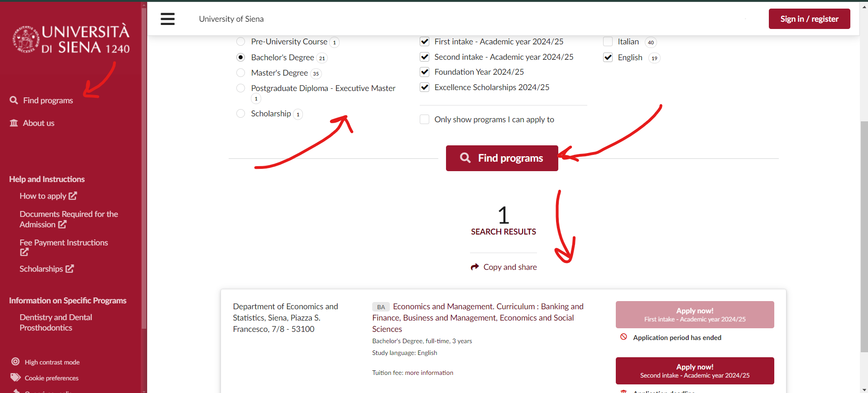The height and width of the screenshot is (393, 868).
Task: Turn on High contrast mode
Action: (52, 362)
